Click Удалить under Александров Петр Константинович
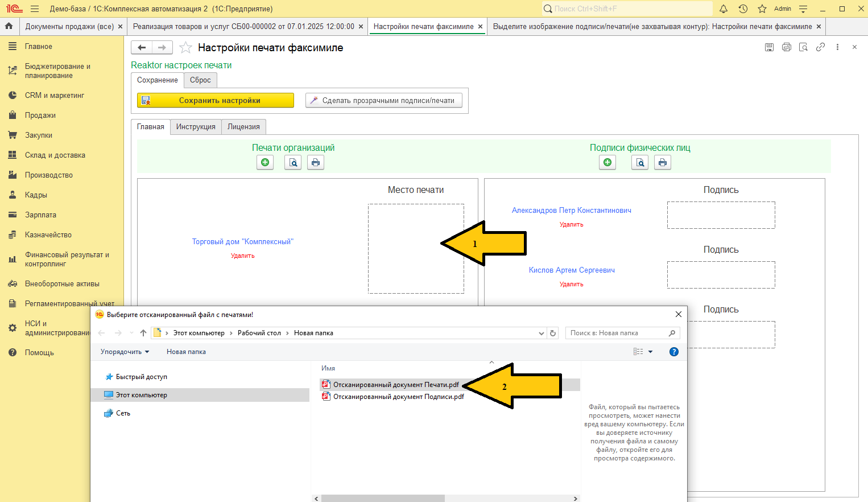 click(572, 225)
